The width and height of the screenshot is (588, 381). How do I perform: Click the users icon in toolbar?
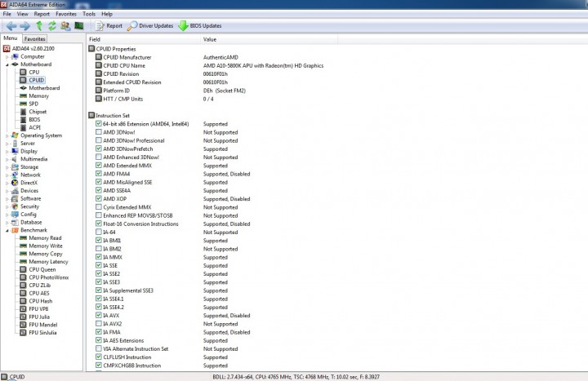click(x=65, y=26)
